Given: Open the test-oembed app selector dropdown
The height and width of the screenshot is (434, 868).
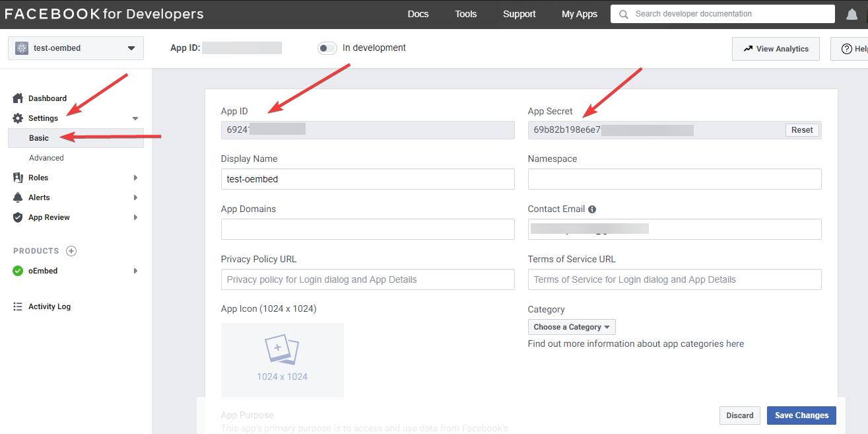Looking at the screenshot, I should [76, 48].
